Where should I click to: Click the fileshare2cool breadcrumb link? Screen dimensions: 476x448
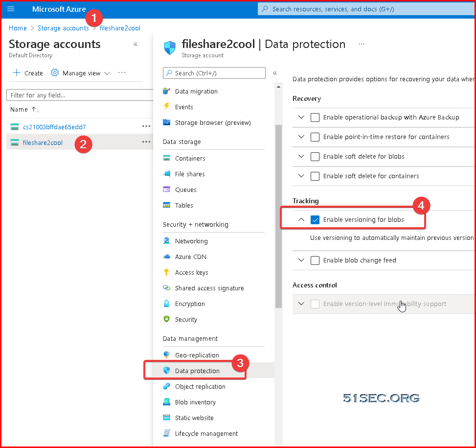[120, 28]
